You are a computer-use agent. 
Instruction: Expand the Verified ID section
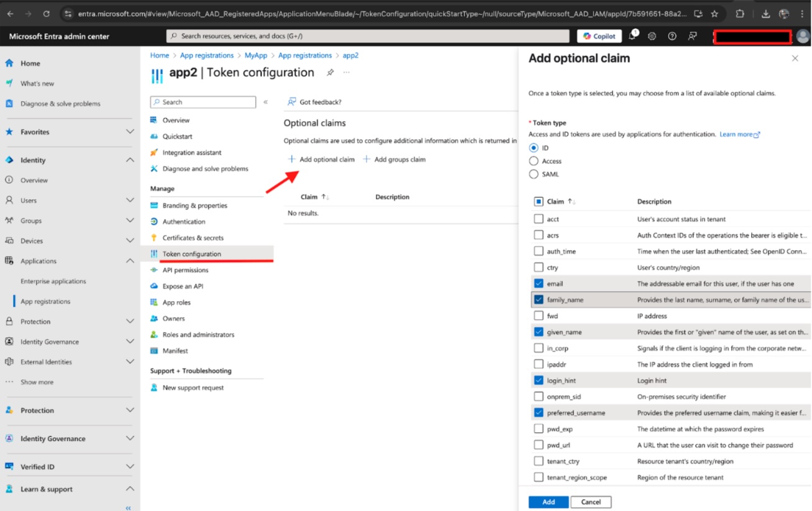130,467
